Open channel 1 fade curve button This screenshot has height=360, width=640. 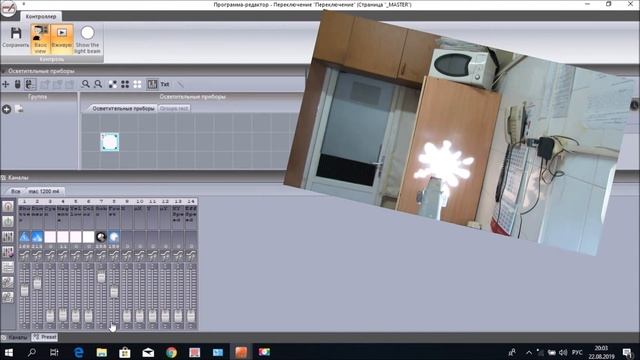(24, 255)
